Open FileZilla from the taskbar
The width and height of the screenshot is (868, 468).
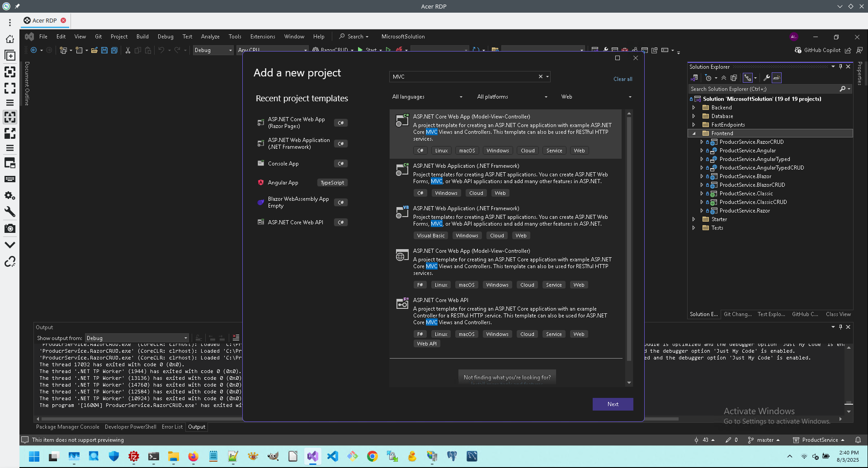click(x=133, y=456)
